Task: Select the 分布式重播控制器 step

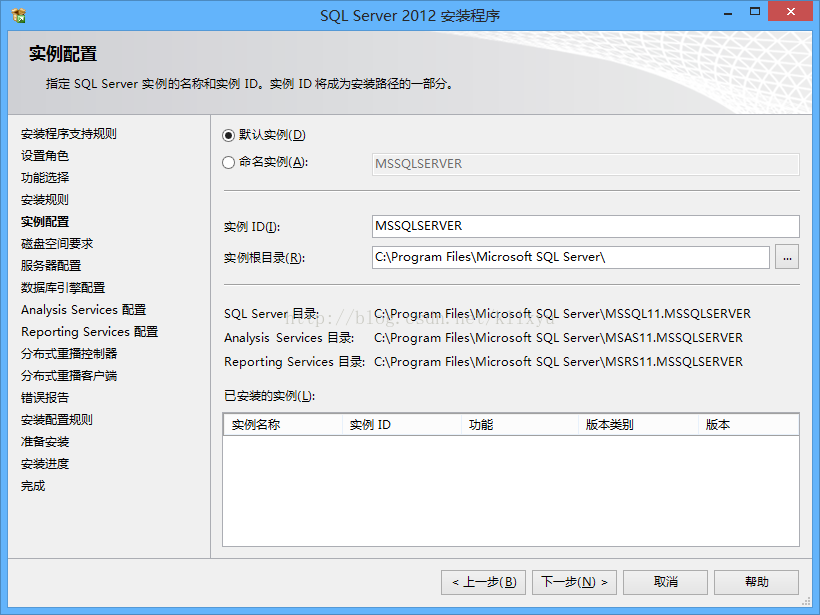Action: 69,354
